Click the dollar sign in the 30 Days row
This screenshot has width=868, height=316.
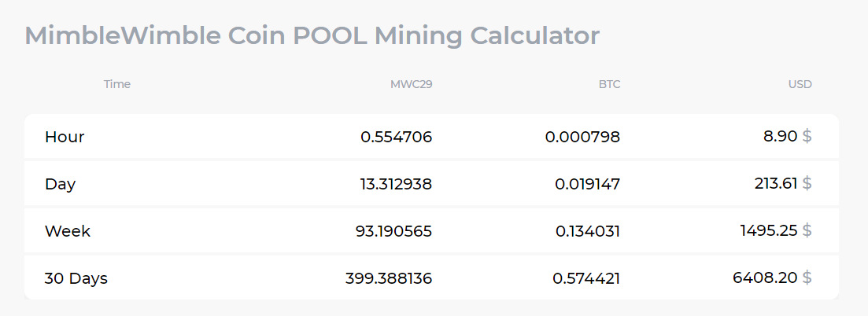click(807, 278)
